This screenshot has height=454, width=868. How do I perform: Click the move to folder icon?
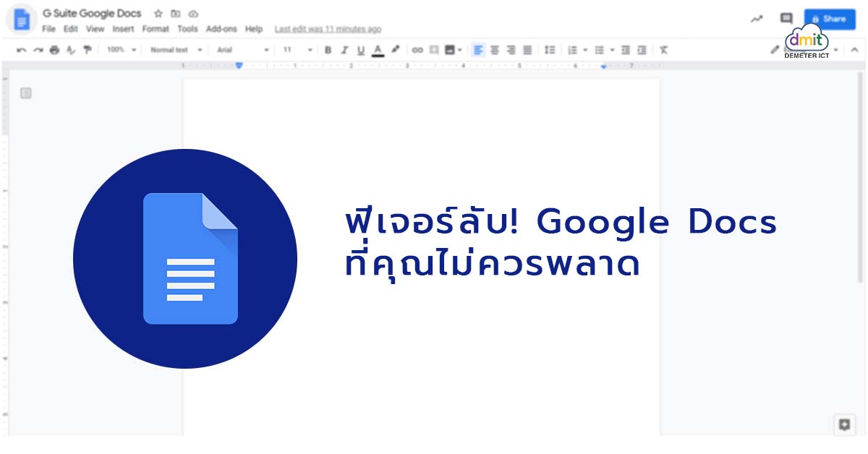[176, 14]
